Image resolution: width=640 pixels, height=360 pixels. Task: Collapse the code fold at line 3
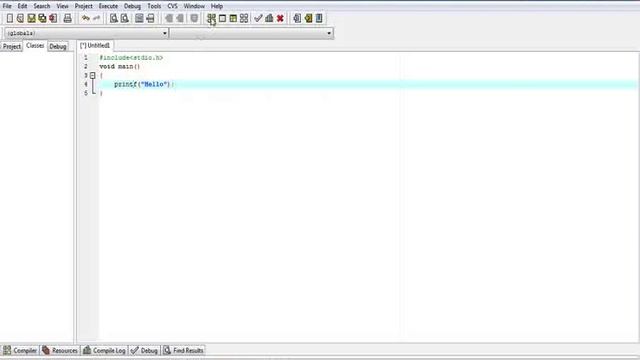pos(93,76)
